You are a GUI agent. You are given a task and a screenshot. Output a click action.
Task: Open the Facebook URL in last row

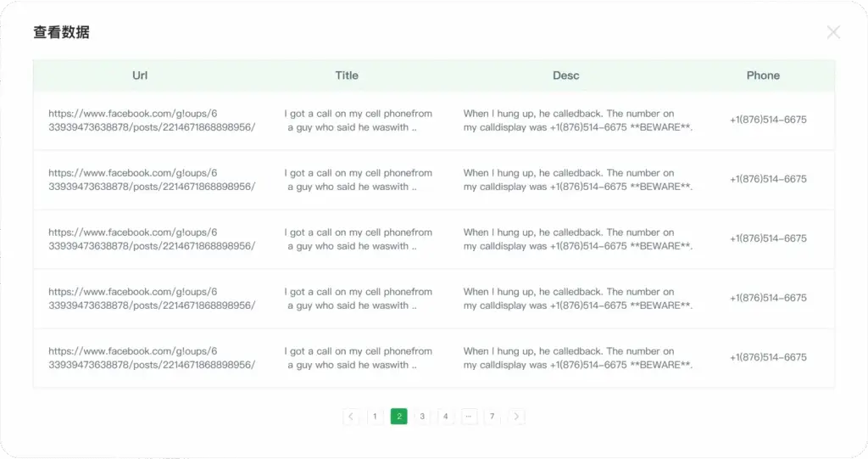[152, 357]
